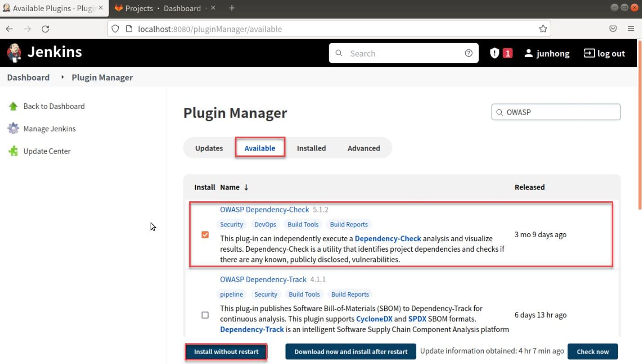Open the Pocket save icon in toolbar

[613, 29]
